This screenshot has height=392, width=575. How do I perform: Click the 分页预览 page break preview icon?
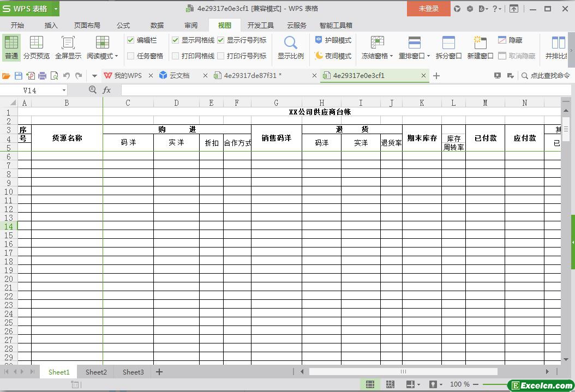(36, 43)
